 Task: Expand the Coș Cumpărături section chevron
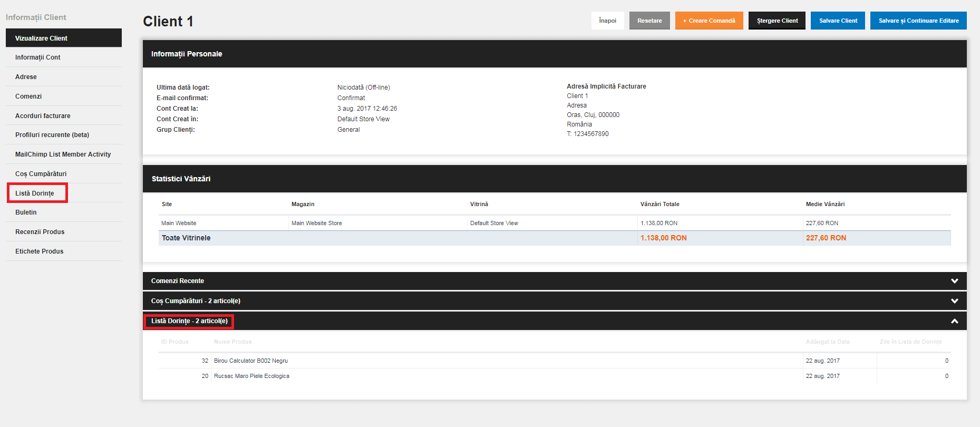(x=954, y=301)
